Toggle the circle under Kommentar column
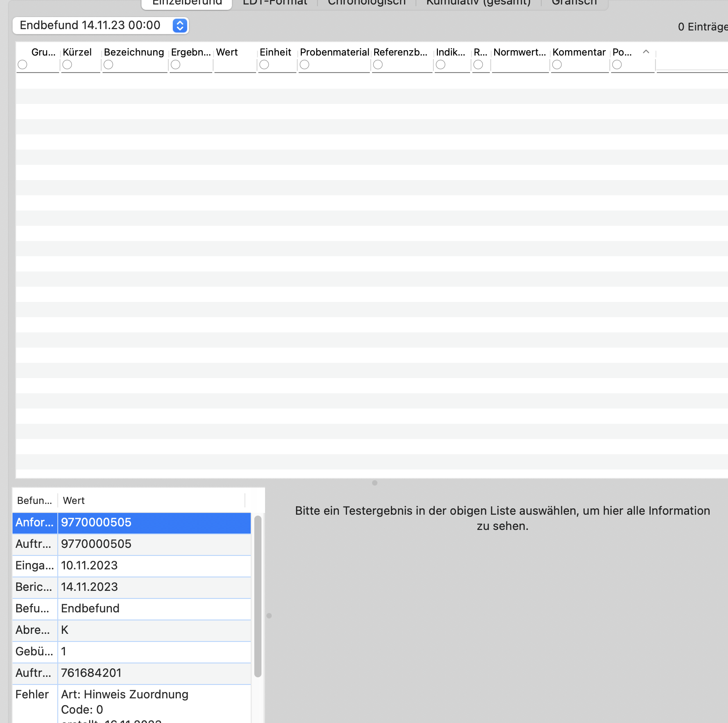The width and height of the screenshot is (728, 723). pyautogui.click(x=557, y=65)
